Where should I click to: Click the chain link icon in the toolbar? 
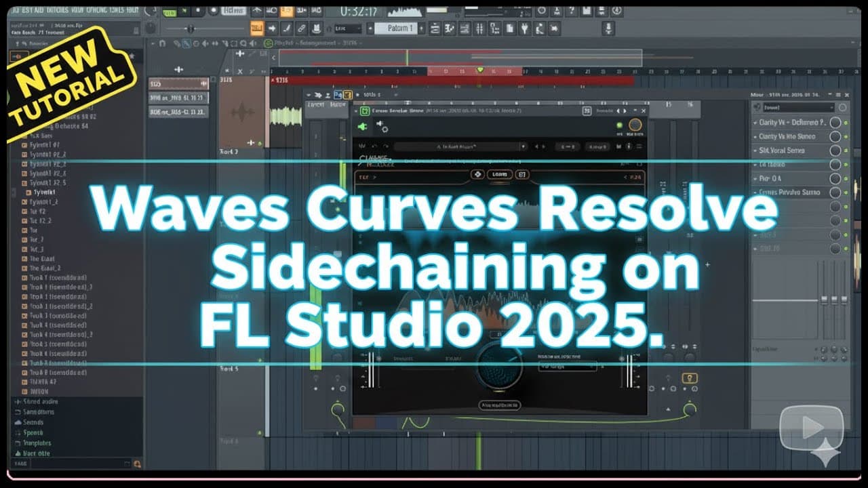click(x=301, y=28)
